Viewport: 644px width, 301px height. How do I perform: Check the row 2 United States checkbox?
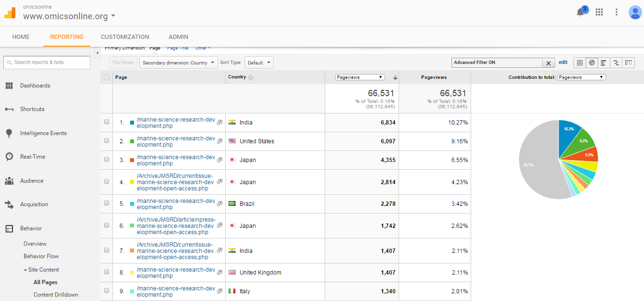coord(107,141)
